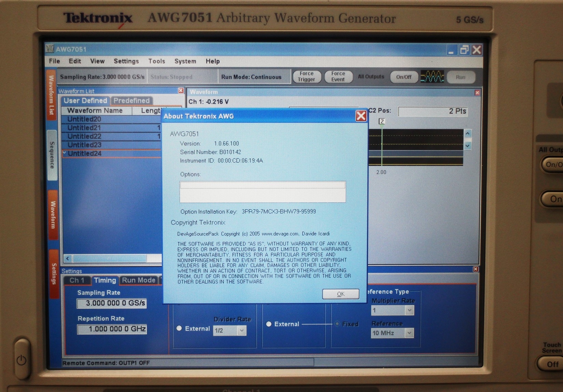
Task: Close the Waveform List panel
Action: click(181, 90)
